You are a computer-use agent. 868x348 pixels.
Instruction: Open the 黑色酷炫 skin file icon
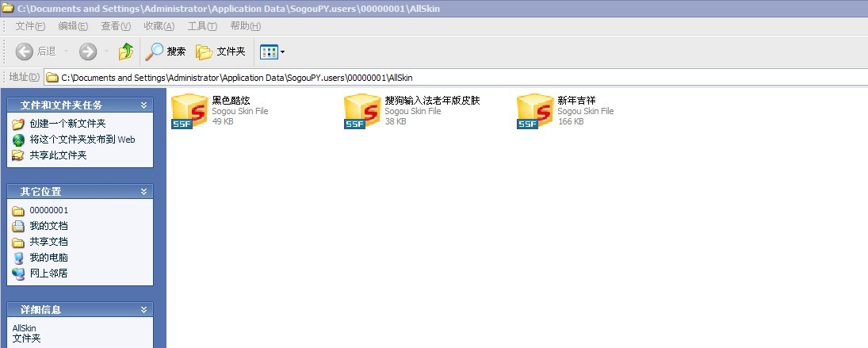[x=189, y=111]
